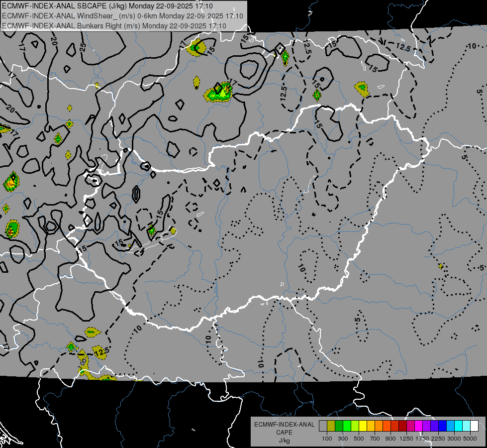
Task: Click the 2250 value label in legend
Action: coord(438,439)
